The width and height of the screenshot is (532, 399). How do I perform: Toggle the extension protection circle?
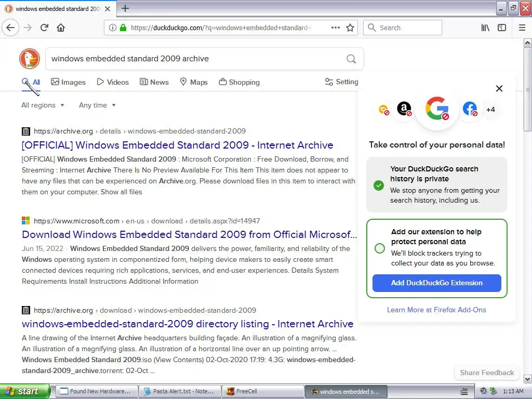[x=380, y=248]
